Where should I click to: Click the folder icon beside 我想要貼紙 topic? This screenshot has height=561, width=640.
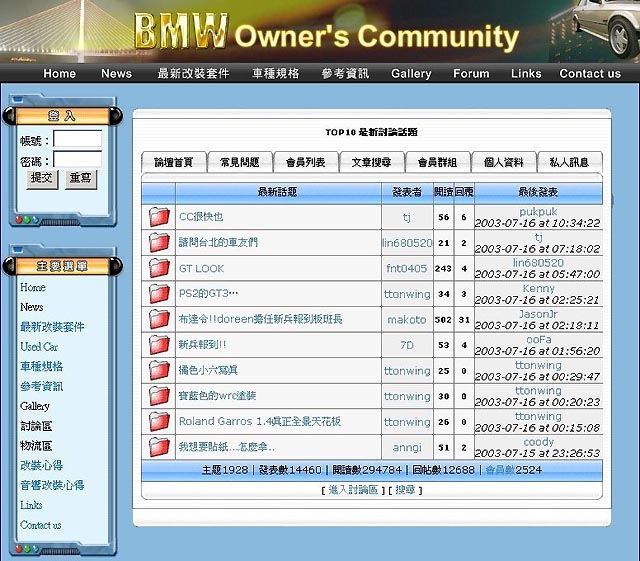point(159,447)
